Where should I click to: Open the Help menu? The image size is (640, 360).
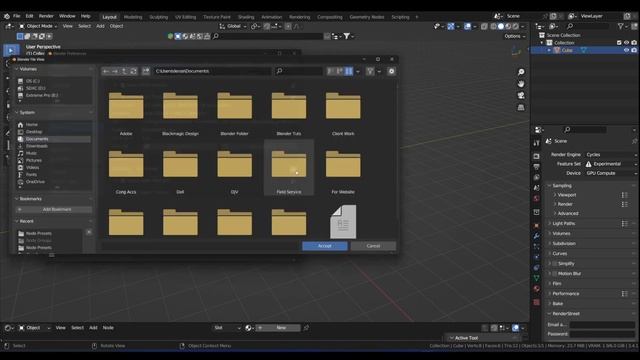click(85, 16)
